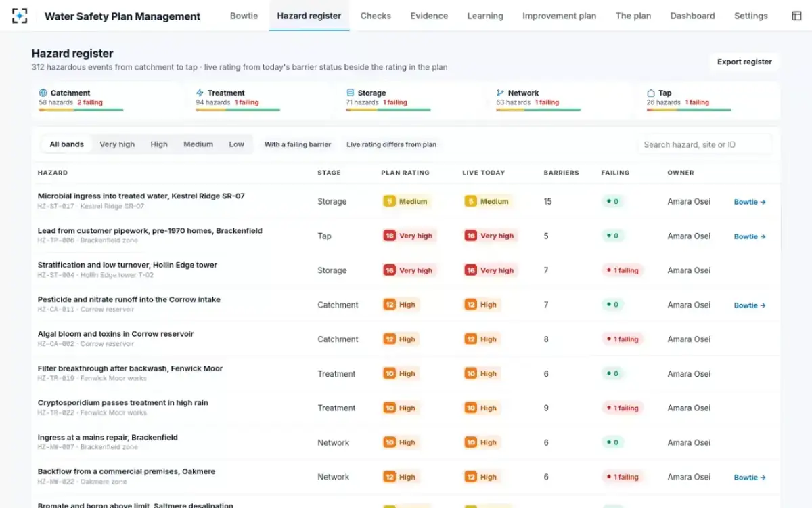
Task: Sort by the Barriers column header
Action: (x=561, y=173)
